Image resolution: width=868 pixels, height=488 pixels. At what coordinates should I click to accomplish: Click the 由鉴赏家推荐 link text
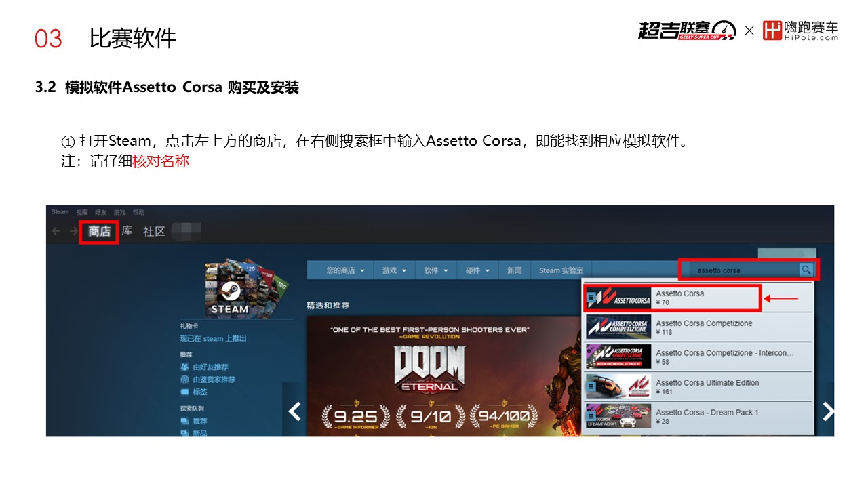pyautogui.click(x=214, y=380)
